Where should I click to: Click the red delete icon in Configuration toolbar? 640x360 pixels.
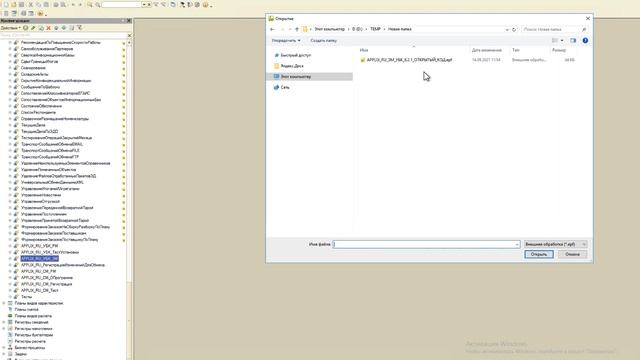(x=49, y=28)
